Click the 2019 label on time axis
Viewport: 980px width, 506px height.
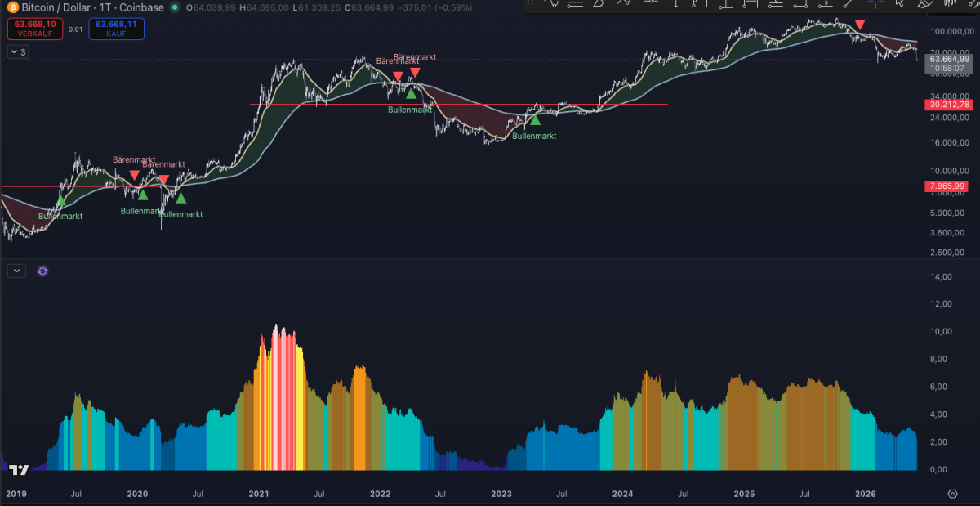tap(16, 495)
